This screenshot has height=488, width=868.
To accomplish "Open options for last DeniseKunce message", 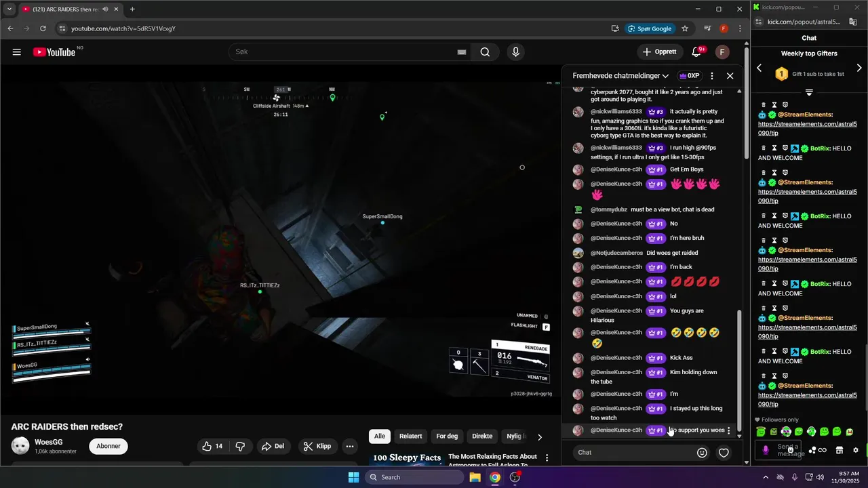I will click(729, 430).
